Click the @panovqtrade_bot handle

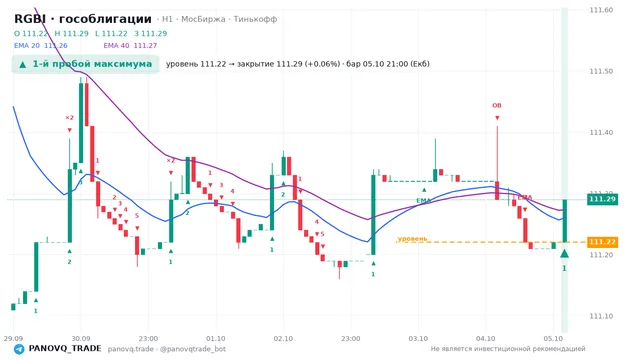[193, 349]
